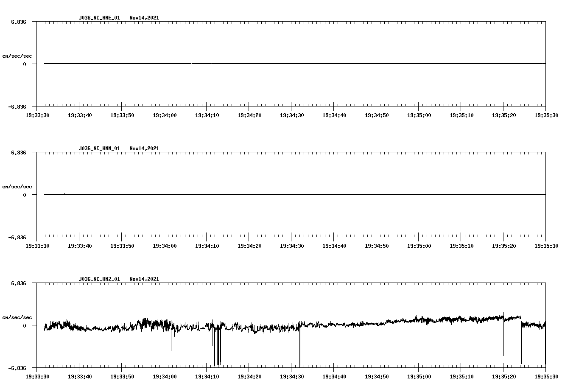576x392 pixels.
Task: Click the 19:34:20 time label under the HNZ plot
Action: pos(249,376)
